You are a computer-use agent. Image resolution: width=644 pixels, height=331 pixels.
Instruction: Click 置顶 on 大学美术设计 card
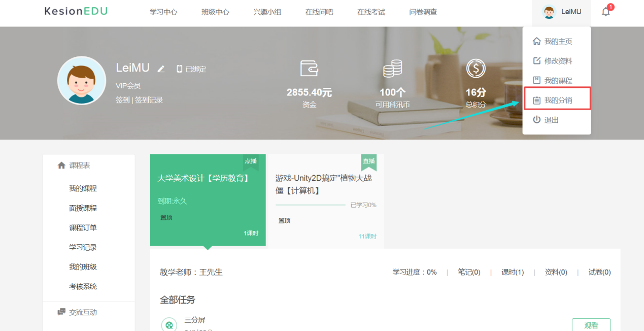click(x=166, y=217)
